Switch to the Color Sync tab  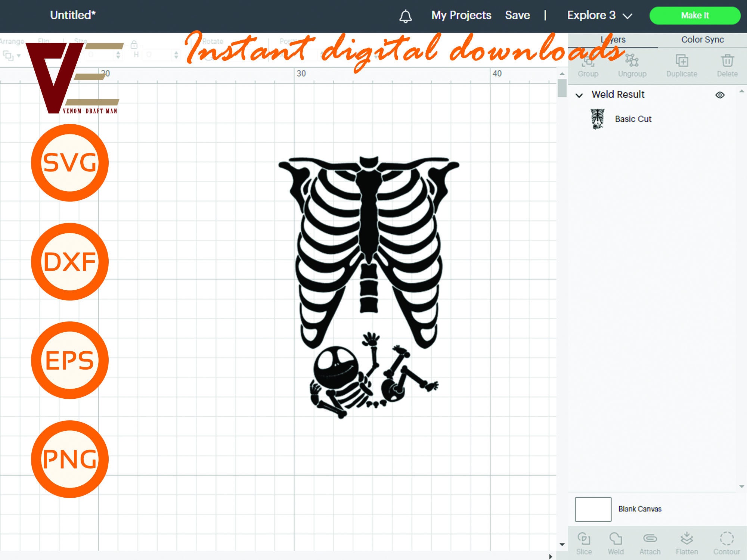coord(701,39)
